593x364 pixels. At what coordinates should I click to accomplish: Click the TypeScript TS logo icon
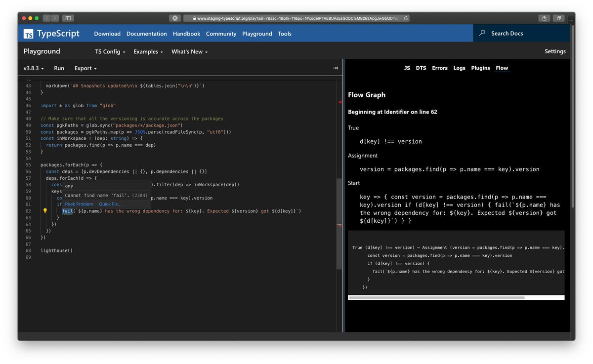[x=29, y=34]
